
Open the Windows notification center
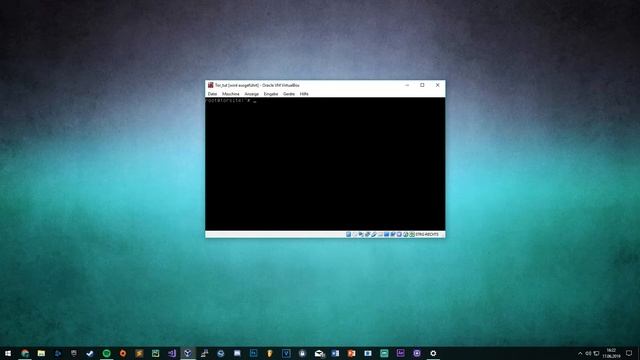coord(629,353)
